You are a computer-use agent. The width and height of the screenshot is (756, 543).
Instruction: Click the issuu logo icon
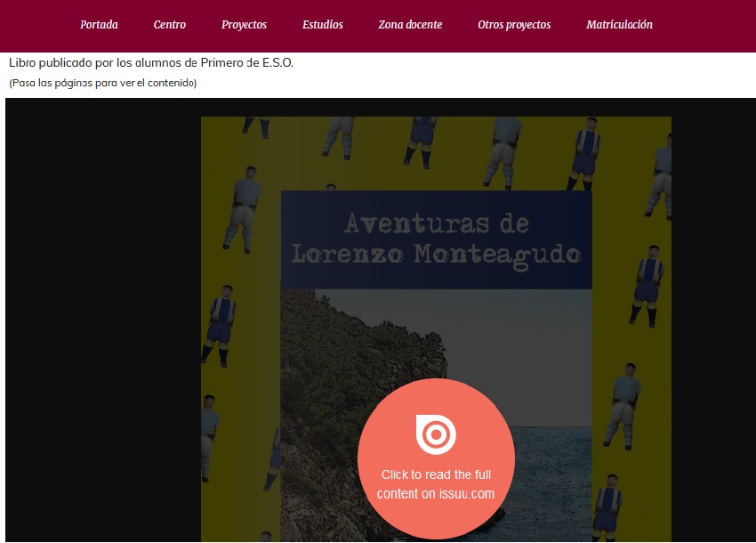click(x=436, y=434)
